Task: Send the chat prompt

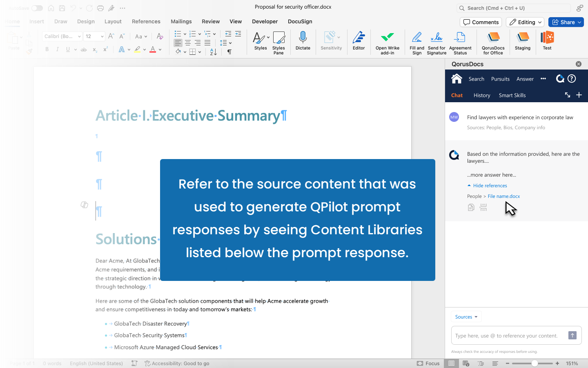Action: tap(572, 335)
